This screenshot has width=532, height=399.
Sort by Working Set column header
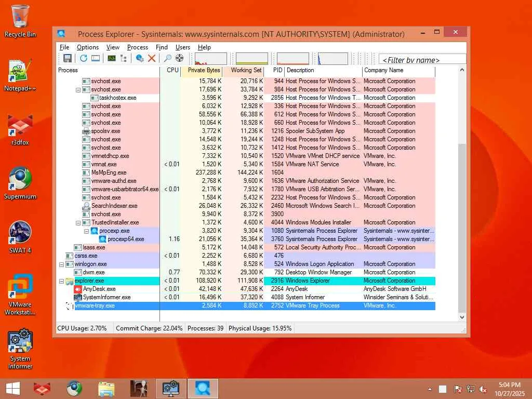point(243,70)
